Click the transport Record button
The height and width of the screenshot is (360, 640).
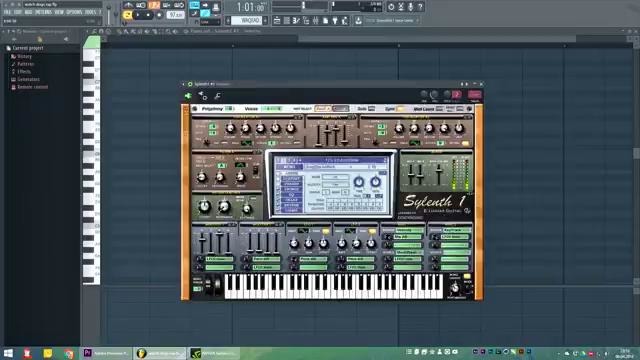(x=159, y=15)
